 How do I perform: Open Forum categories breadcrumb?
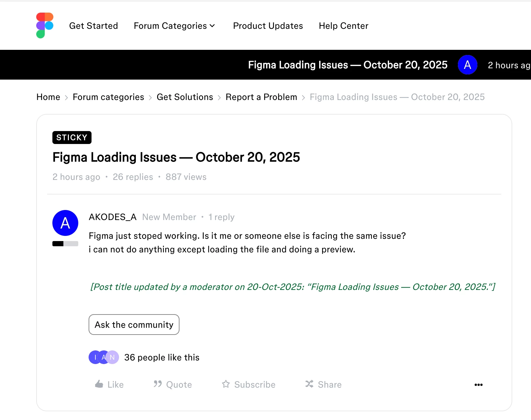pos(108,97)
